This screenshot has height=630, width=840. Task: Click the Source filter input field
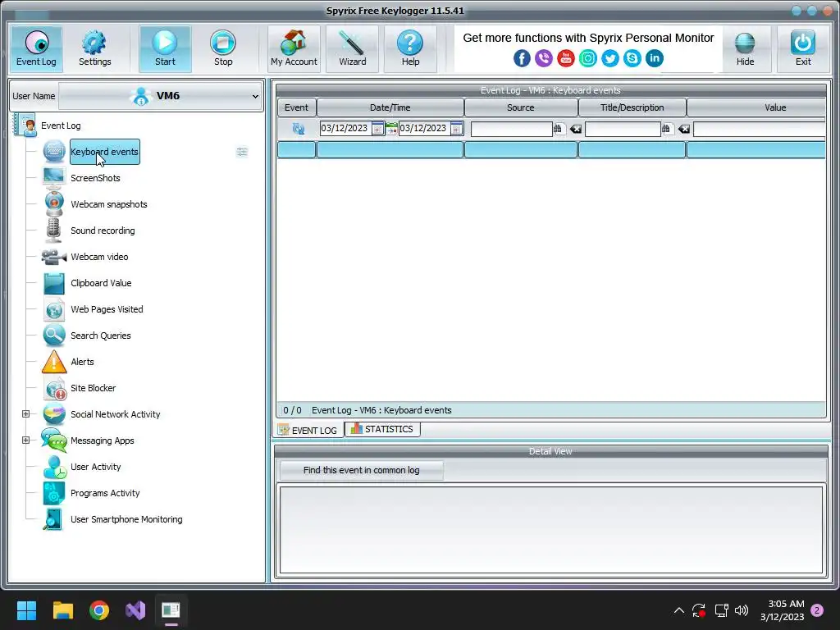coord(512,129)
